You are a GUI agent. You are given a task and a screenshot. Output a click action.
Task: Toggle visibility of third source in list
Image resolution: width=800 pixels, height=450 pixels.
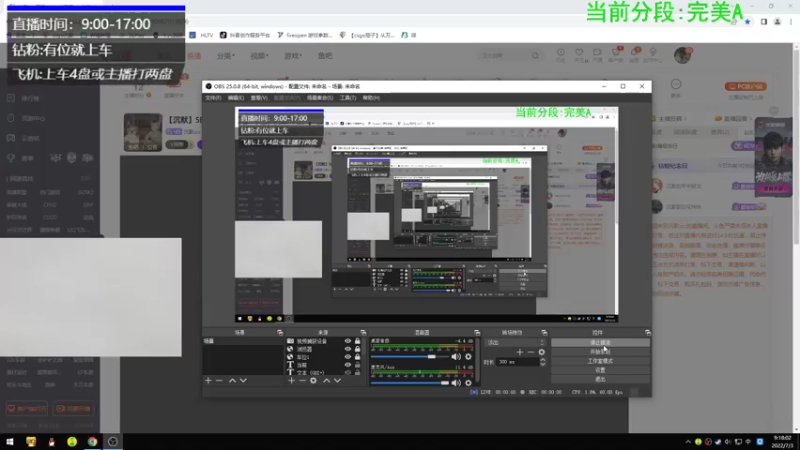point(347,357)
